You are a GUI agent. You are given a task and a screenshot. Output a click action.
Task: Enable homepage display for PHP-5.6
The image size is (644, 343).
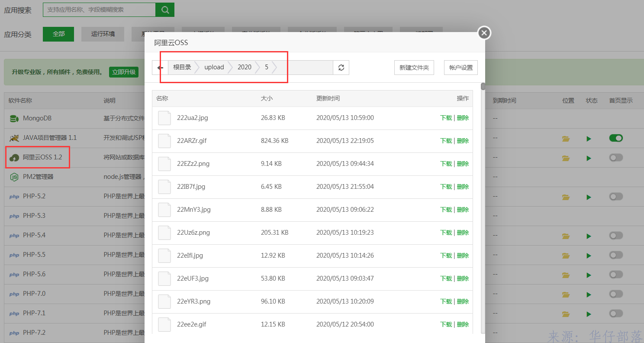[x=616, y=275]
